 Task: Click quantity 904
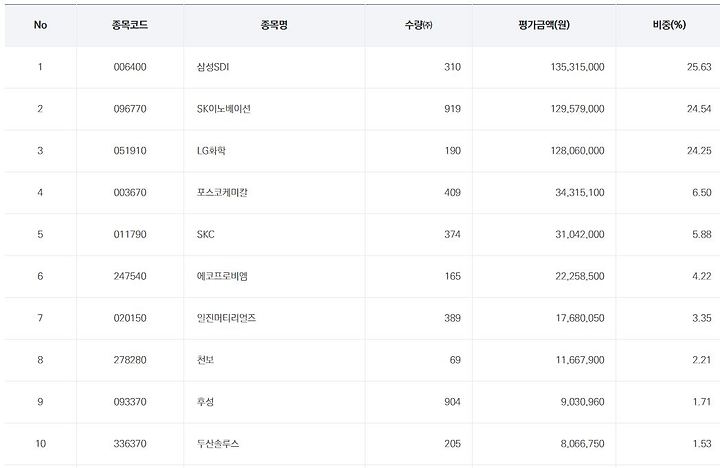(452, 402)
